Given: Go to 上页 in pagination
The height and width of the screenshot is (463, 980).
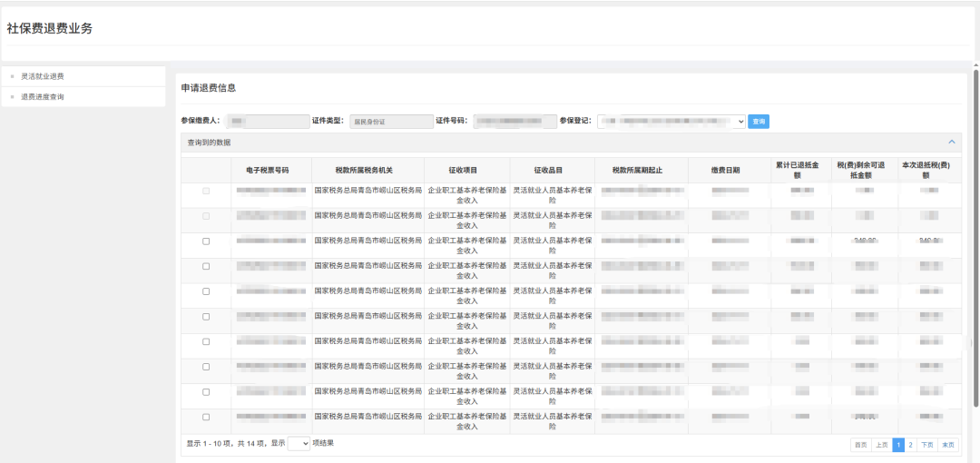Looking at the screenshot, I should pyautogui.click(x=881, y=445).
